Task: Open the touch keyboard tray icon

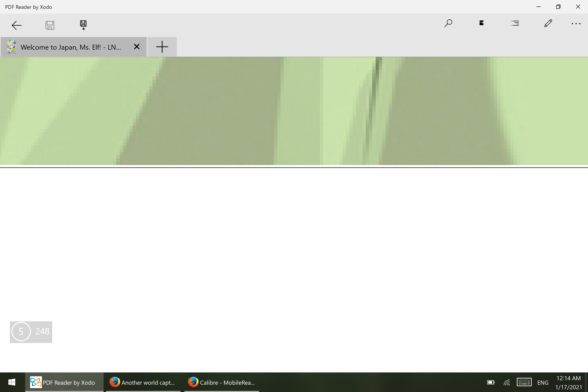Action: 524,382
